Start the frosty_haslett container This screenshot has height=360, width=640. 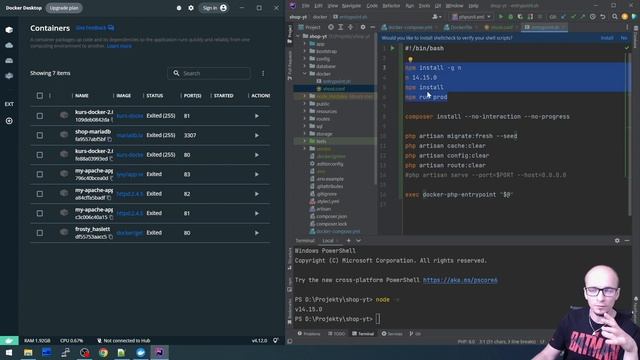[257, 233]
